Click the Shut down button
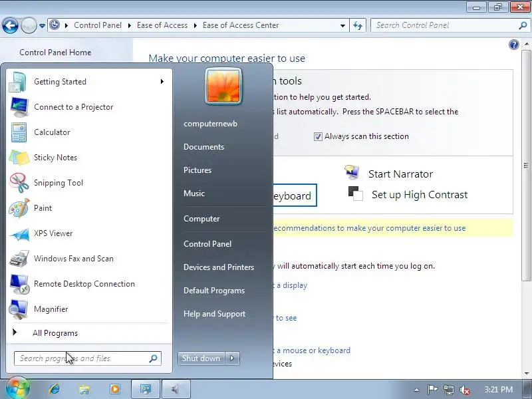Viewport: 532px width, 399px height. (x=201, y=358)
